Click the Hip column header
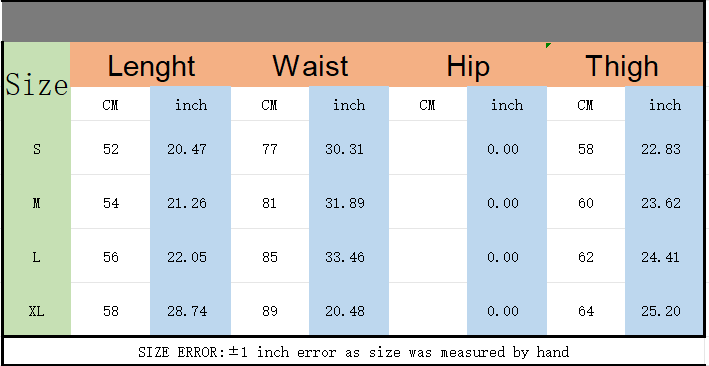 [468, 65]
